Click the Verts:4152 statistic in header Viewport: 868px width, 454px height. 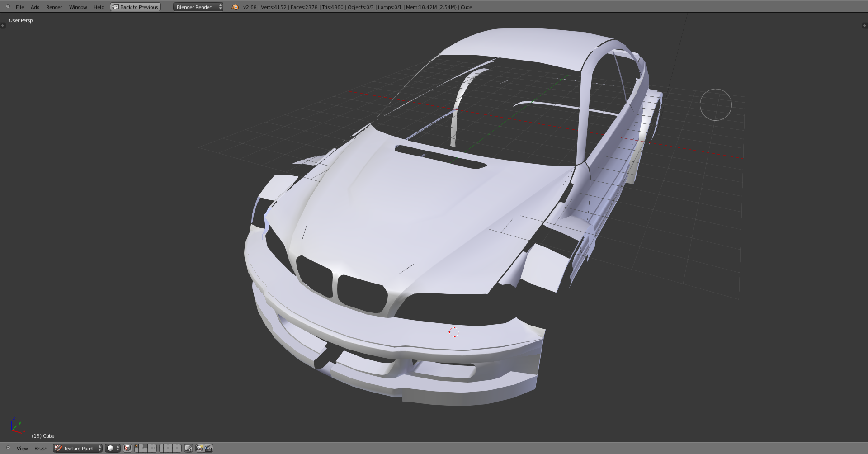[274, 7]
